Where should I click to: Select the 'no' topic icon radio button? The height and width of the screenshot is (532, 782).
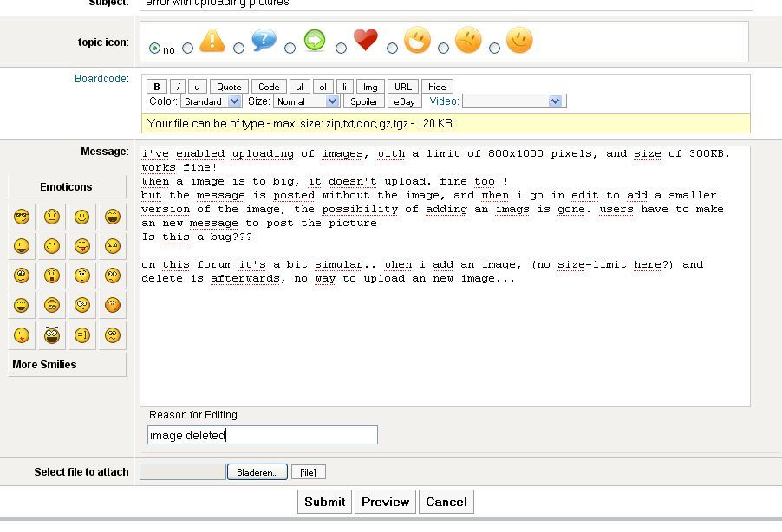point(154,49)
